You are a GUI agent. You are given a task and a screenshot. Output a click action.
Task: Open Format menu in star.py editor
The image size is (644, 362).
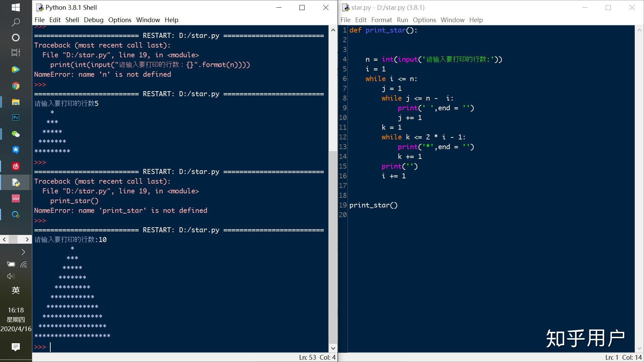point(382,20)
